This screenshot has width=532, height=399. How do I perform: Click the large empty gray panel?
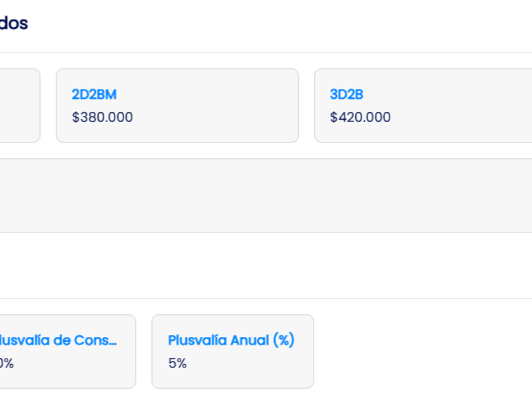pyautogui.click(x=266, y=195)
